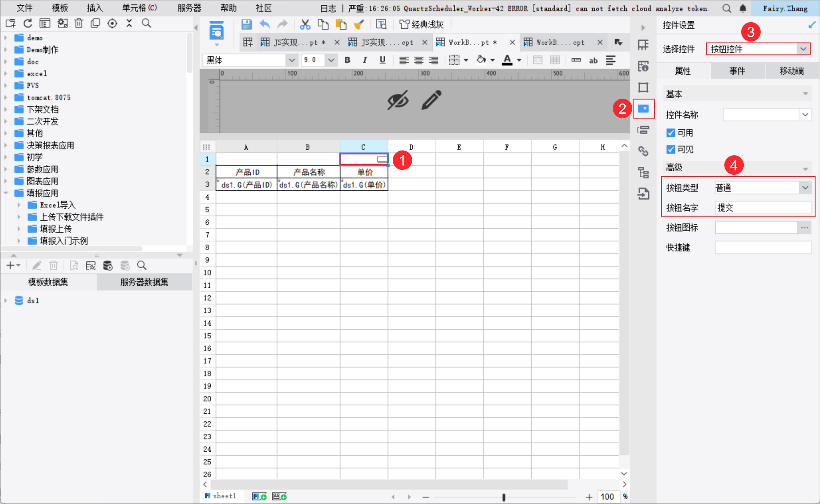Click the fill background paint bucket
This screenshot has height=504, width=820.
[481, 60]
